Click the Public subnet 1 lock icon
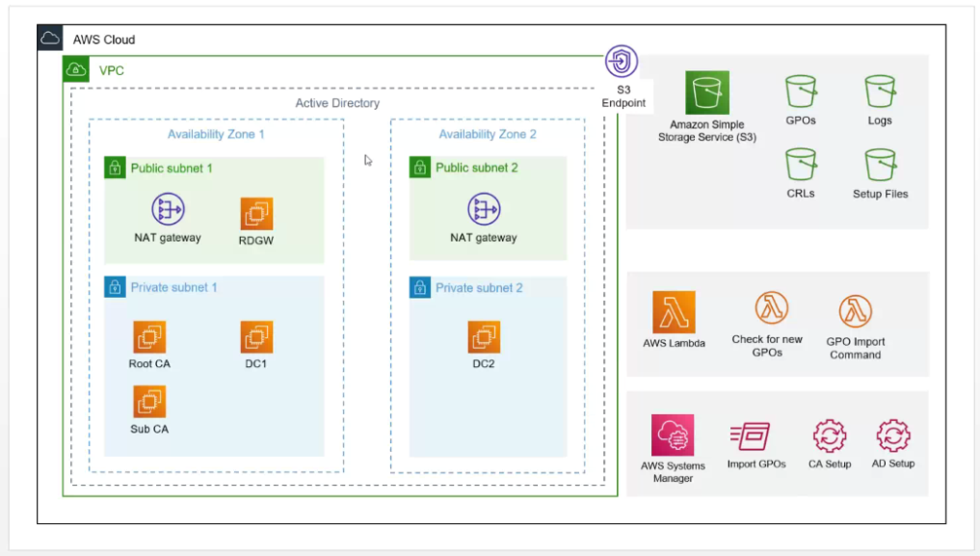Screen dimensions: 980x556 [x=115, y=168]
